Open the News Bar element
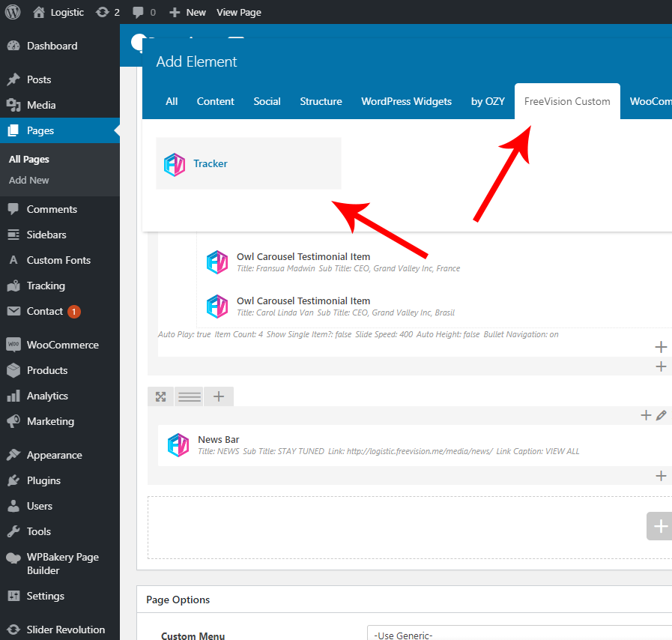 click(x=218, y=440)
